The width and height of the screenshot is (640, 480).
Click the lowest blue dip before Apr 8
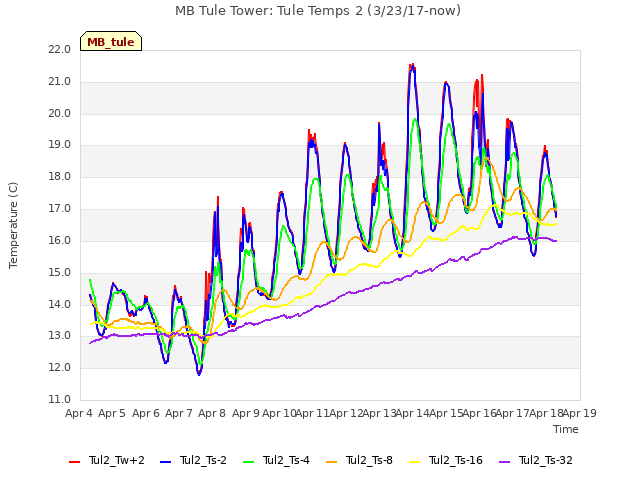point(199,373)
